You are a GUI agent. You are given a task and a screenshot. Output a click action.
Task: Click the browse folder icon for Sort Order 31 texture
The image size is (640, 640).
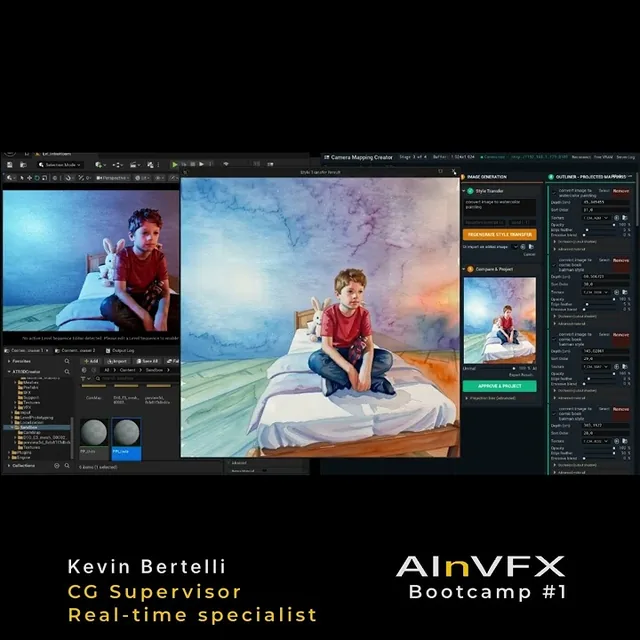624,218
